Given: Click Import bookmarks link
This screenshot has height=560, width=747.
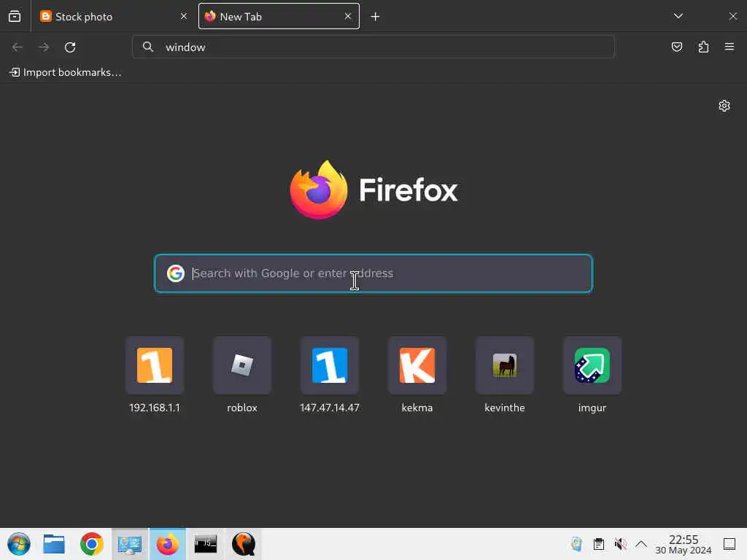Looking at the screenshot, I should (65, 72).
